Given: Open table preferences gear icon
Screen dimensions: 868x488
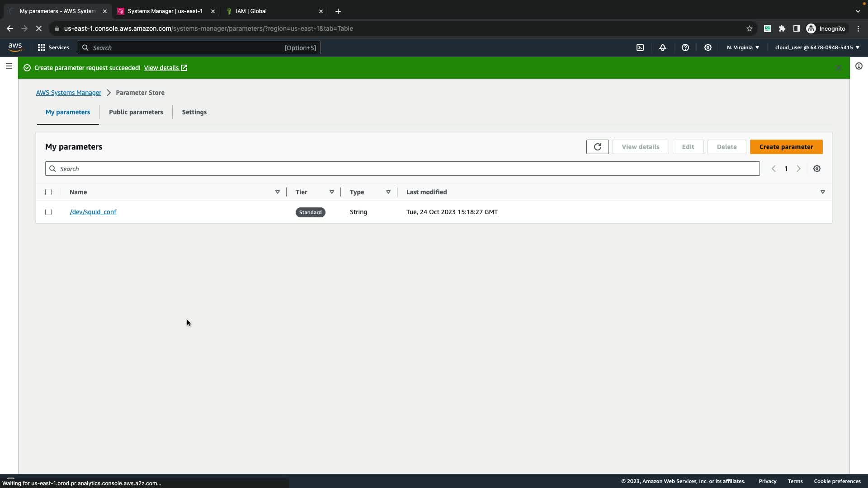Looking at the screenshot, I should pyautogui.click(x=817, y=169).
